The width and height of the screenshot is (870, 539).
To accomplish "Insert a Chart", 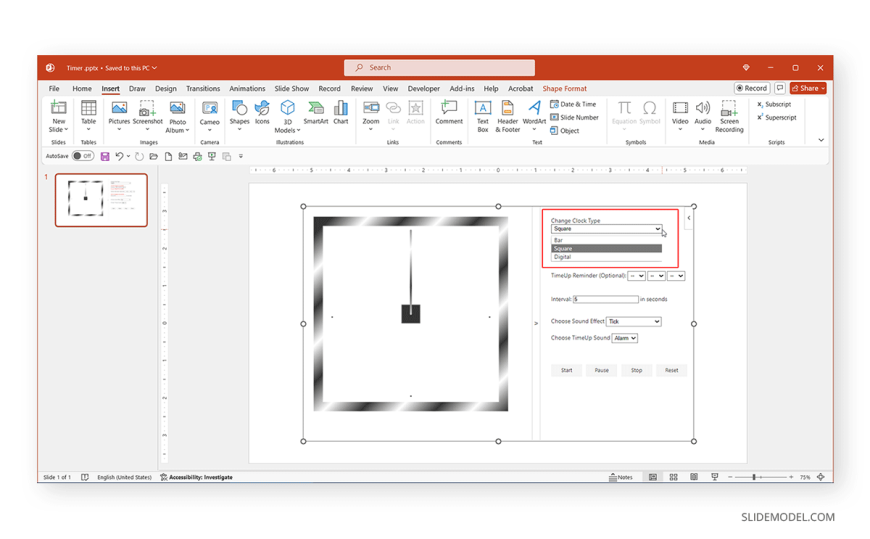I will pyautogui.click(x=341, y=113).
